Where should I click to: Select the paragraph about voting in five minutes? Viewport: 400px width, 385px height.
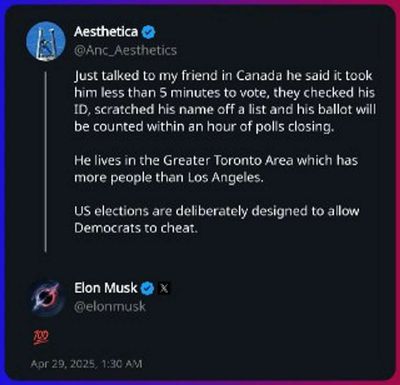tap(225, 101)
